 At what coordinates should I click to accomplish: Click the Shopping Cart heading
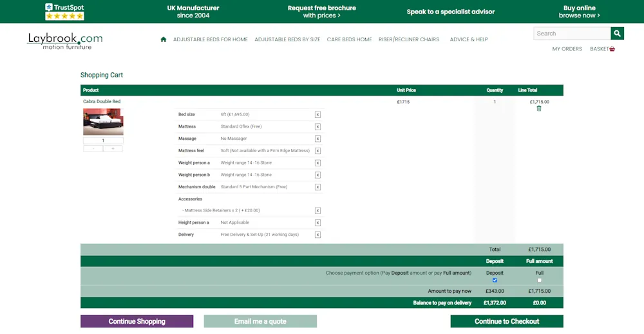(x=102, y=75)
